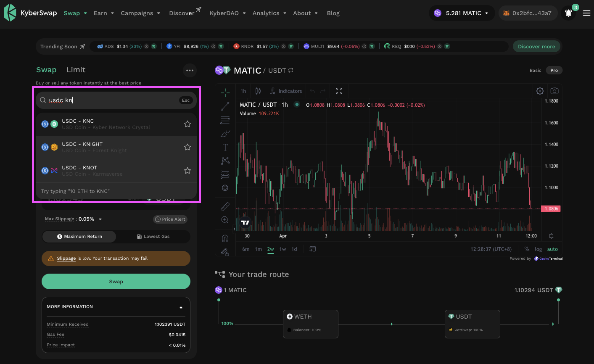
Task: Favorite the USDC - KNC pair star
Action: click(187, 124)
